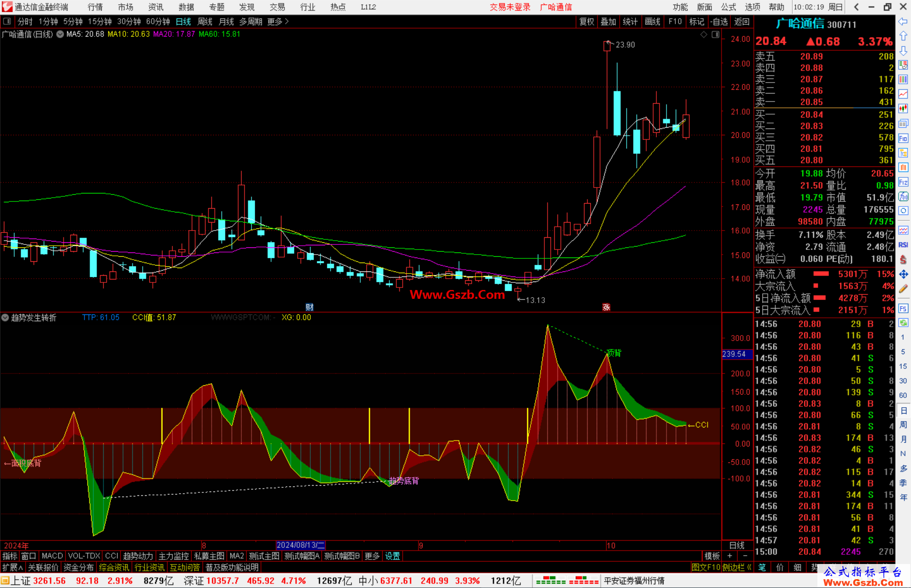Click the 2024/08/13 date marker on timeline
This screenshot has height=588, width=911.
coord(300,545)
